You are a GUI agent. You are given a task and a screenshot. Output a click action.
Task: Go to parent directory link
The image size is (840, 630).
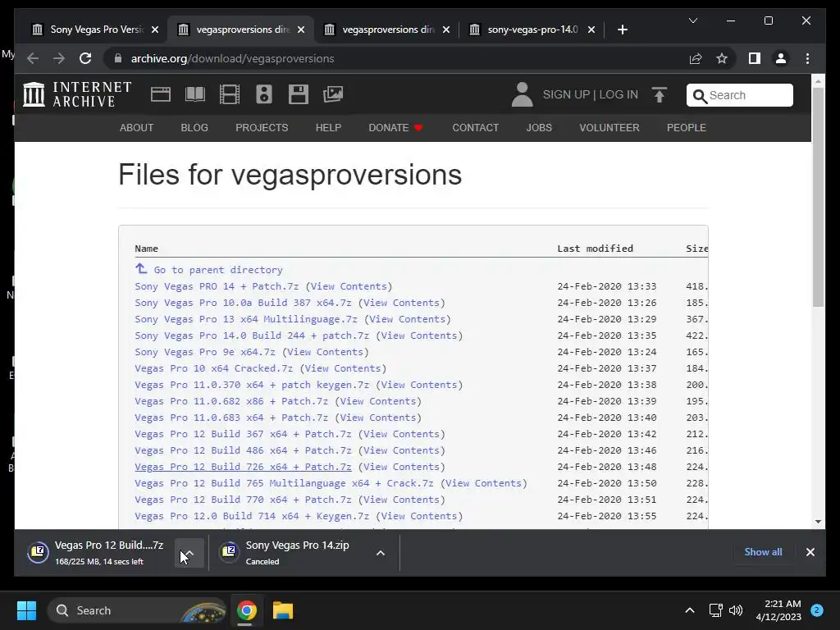(209, 269)
